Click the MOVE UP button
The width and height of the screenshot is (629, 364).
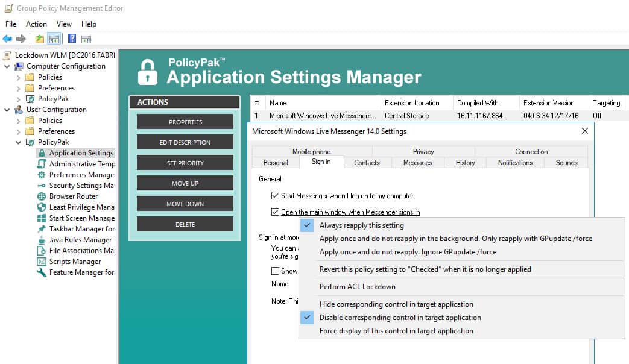coord(185,183)
